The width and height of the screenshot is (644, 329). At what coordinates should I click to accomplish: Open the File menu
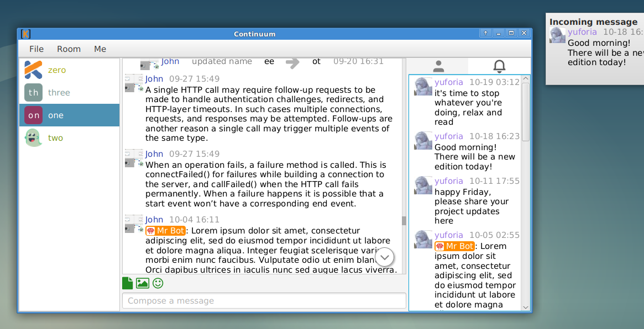click(x=36, y=49)
